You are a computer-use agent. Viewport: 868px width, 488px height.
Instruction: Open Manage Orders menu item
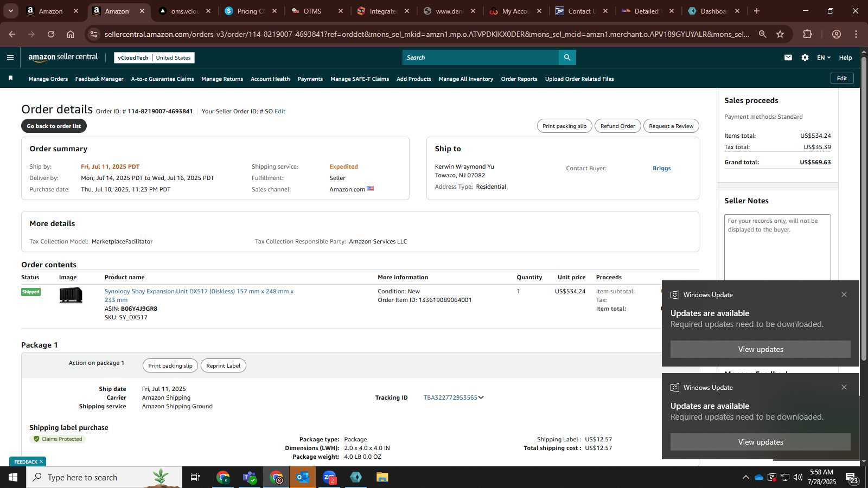48,79
